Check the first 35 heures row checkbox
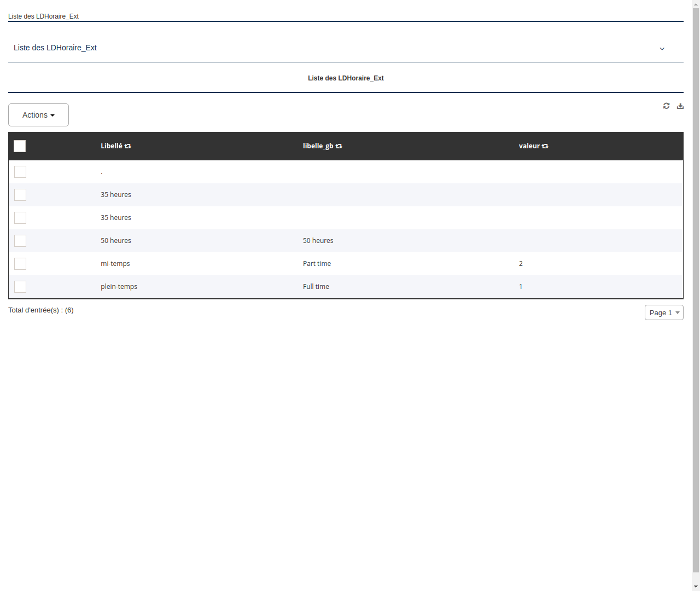Viewport: 700px width, 591px height. coord(20,195)
